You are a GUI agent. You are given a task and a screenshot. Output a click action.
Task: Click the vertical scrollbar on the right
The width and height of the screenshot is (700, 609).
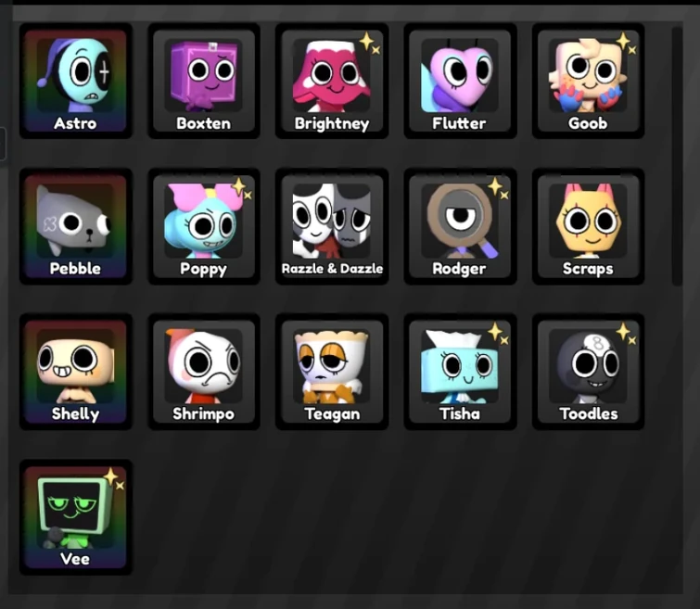[x=677, y=157]
